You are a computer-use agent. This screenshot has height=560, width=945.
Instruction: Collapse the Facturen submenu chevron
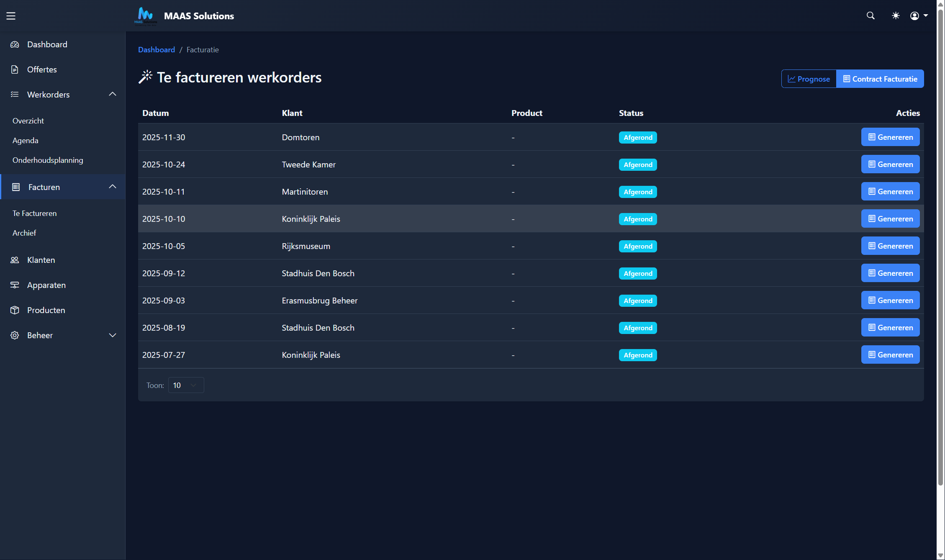point(113,187)
